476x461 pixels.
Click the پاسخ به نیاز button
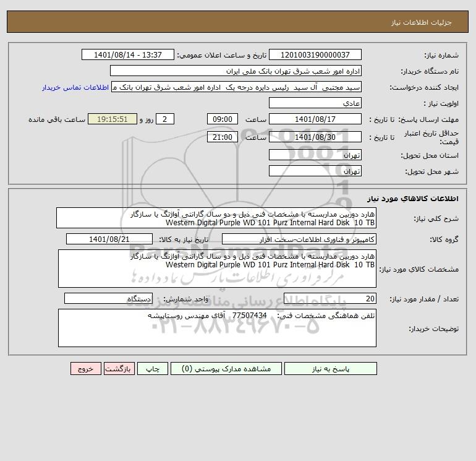click(x=331, y=369)
